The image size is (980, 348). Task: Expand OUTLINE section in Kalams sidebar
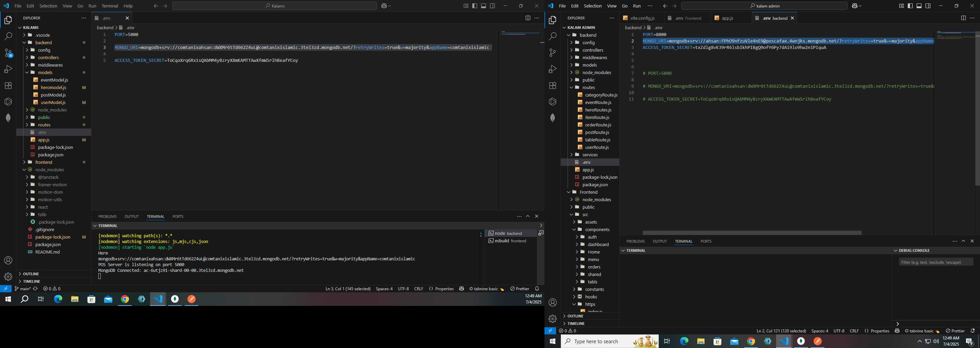[53, 274]
